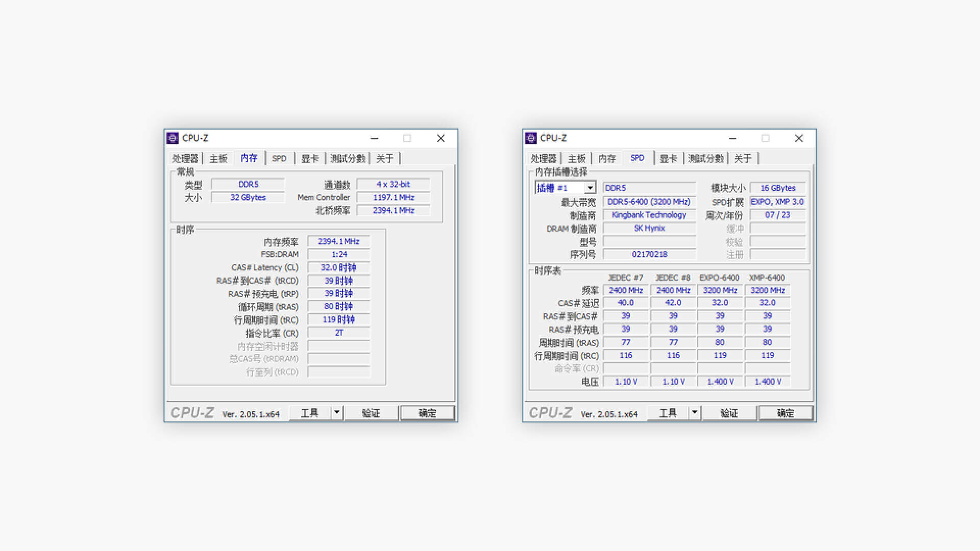Viewport: 980px width, 551px height.
Task: Open the SPD tab in the left window
Action: point(279,158)
